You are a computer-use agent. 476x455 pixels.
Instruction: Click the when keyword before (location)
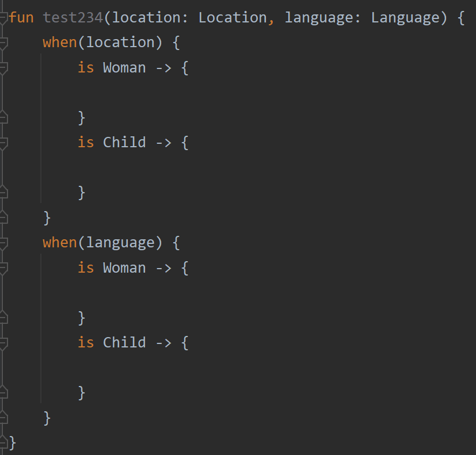pos(59,43)
